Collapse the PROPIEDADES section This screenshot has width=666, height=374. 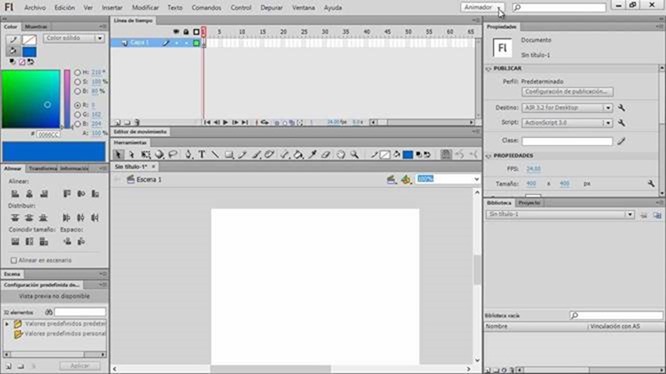coord(488,156)
